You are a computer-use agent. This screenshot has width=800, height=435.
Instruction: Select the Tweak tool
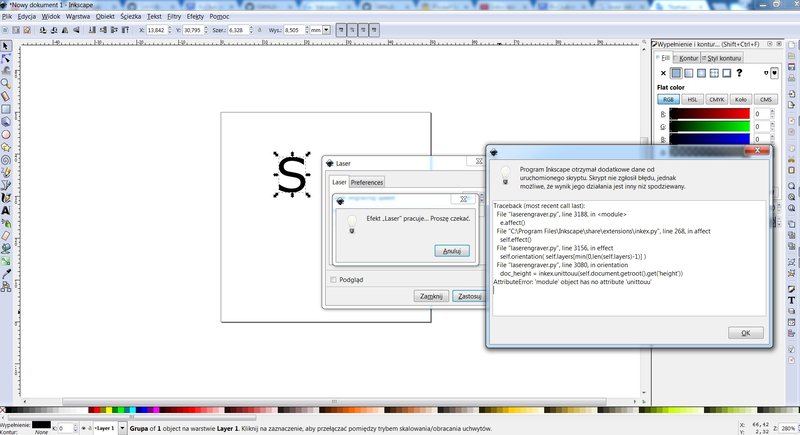coord(6,71)
